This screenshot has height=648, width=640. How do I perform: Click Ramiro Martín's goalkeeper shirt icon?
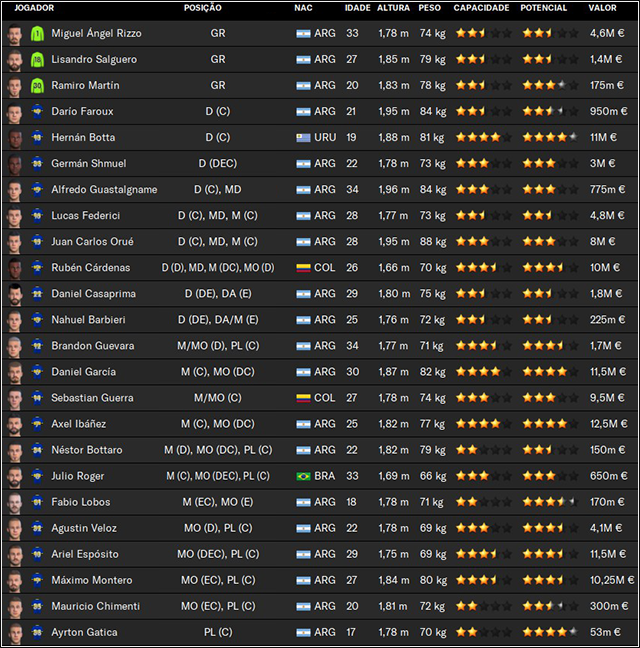pyautogui.click(x=37, y=86)
